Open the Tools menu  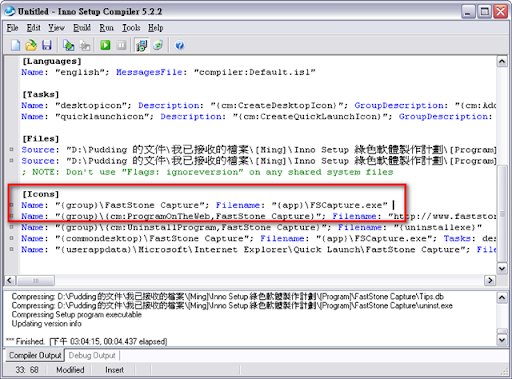pyautogui.click(x=131, y=28)
